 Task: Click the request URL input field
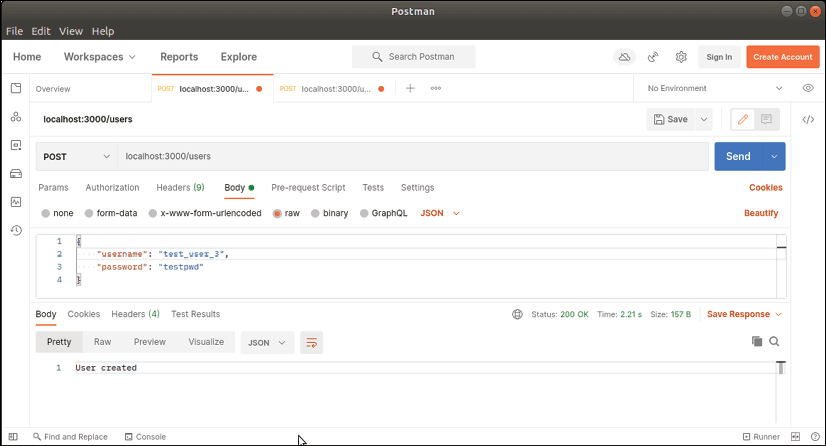tap(412, 156)
